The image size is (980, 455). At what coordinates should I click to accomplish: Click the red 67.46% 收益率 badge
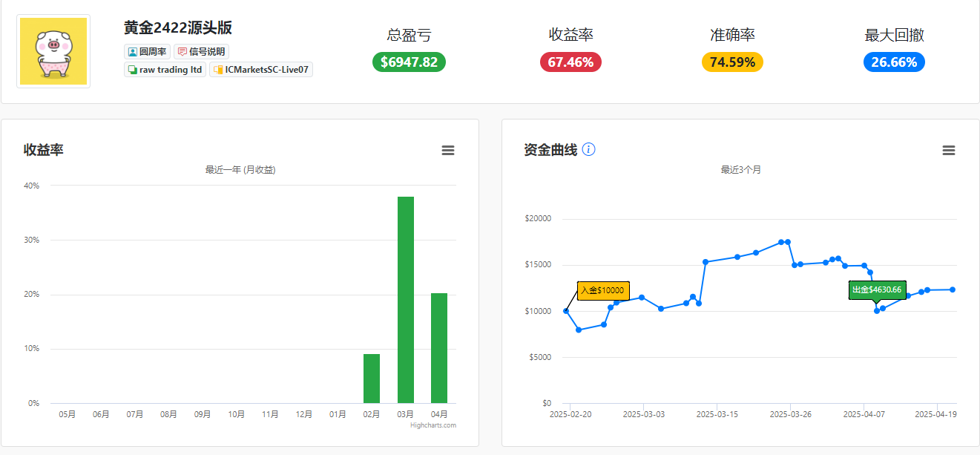click(x=570, y=62)
